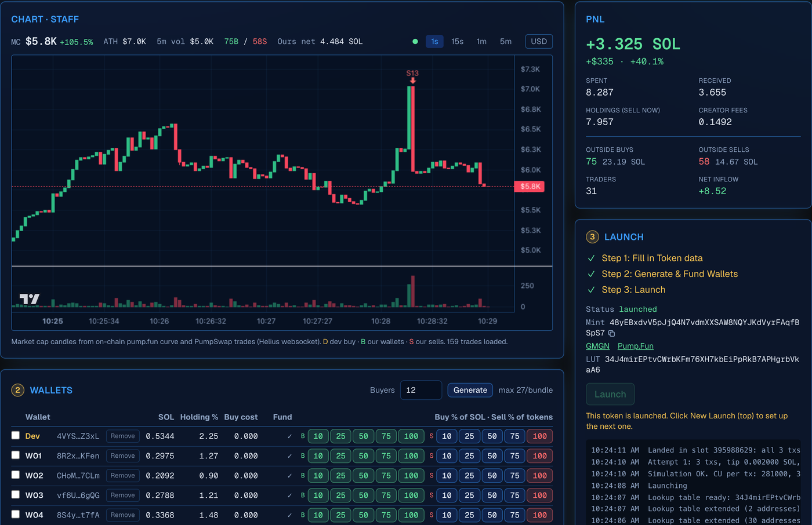Sell 100% of tokens on Dev wallet
Image resolution: width=812 pixels, height=525 pixels.
click(x=540, y=436)
